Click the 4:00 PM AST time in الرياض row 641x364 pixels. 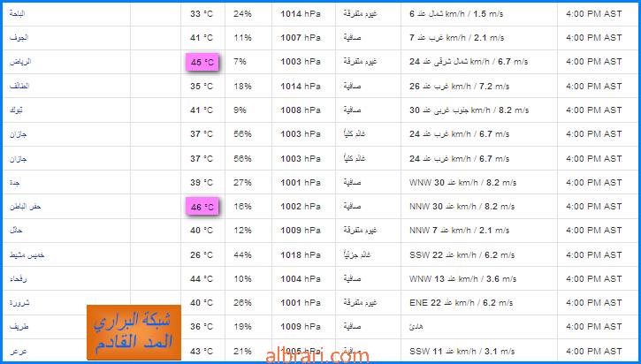[x=594, y=62]
